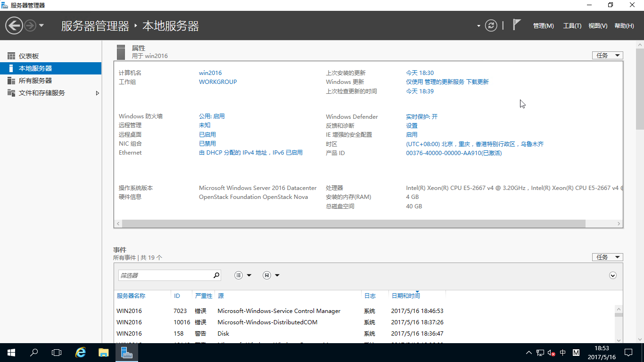The height and width of the screenshot is (362, 644).
Task: Open navigation history dropdown arrow
Action: 41,25
